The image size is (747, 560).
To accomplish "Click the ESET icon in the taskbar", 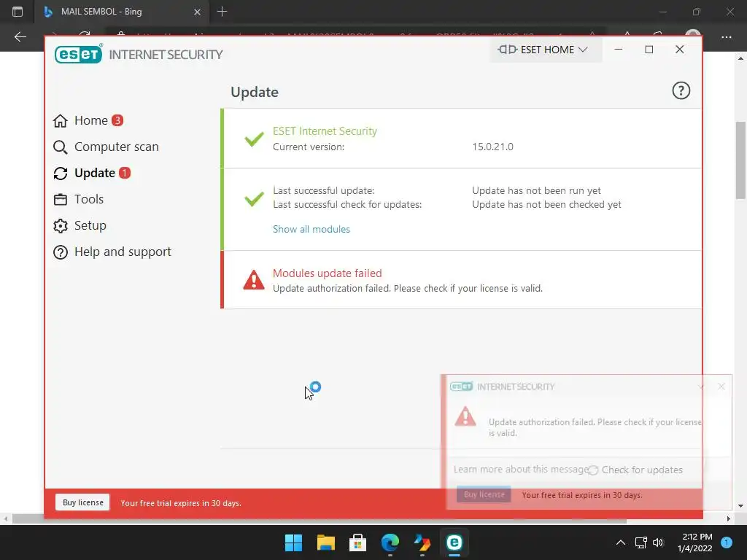I will click(454, 542).
